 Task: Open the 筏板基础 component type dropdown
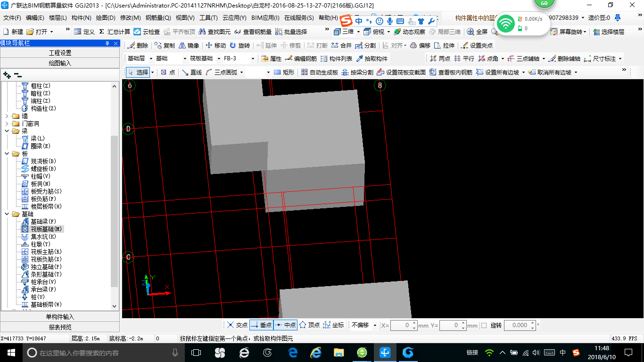pyautogui.click(x=219, y=58)
